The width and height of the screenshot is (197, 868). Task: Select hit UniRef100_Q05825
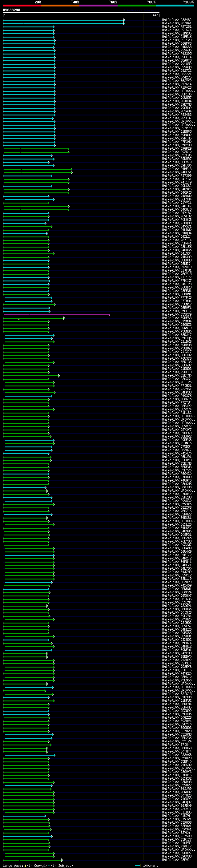coord(177,620)
